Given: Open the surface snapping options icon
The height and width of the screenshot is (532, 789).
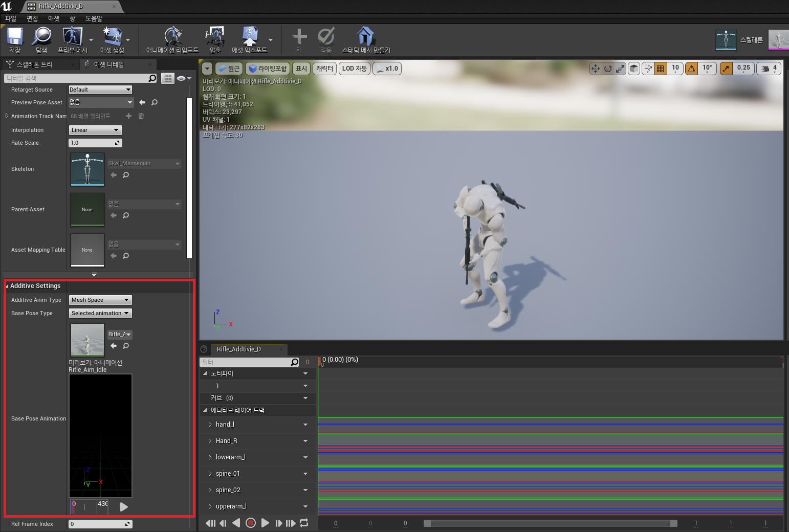Looking at the screenshot, I should pyautogui.click(x=648, y=69).
